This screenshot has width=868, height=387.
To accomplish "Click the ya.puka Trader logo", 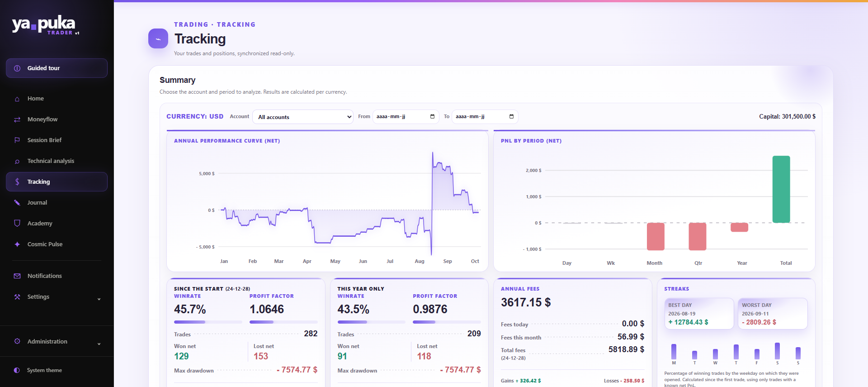I will (46, 25).
